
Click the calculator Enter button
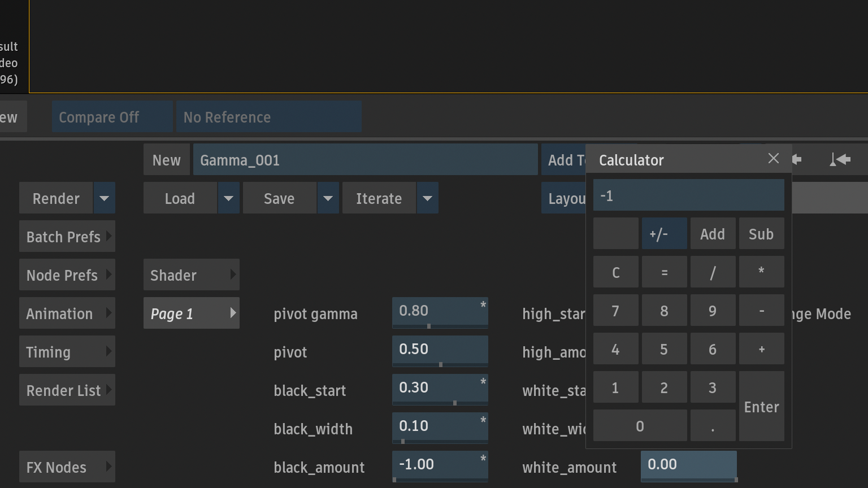coord(761,406)
